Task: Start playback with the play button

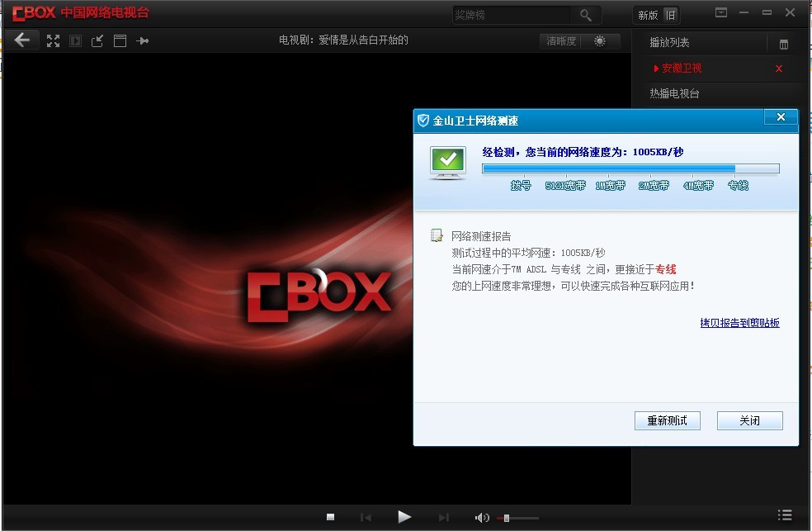Action: 404,516
